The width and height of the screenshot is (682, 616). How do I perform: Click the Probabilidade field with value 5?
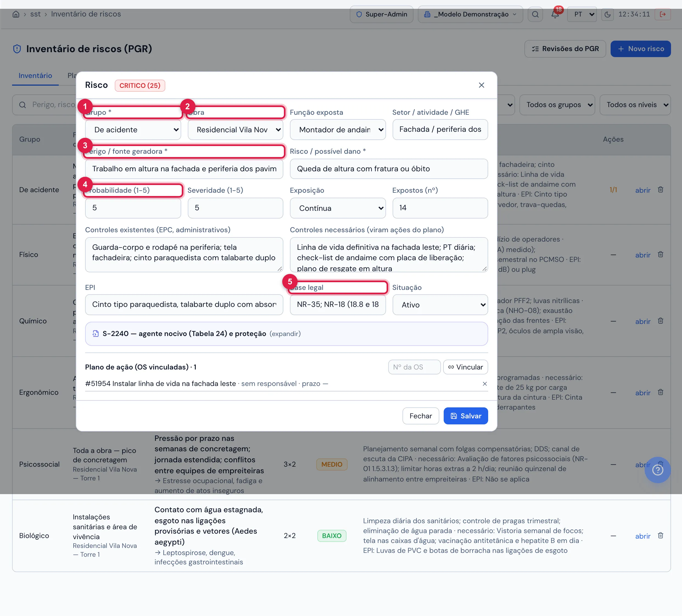click(x=133, y=208)
